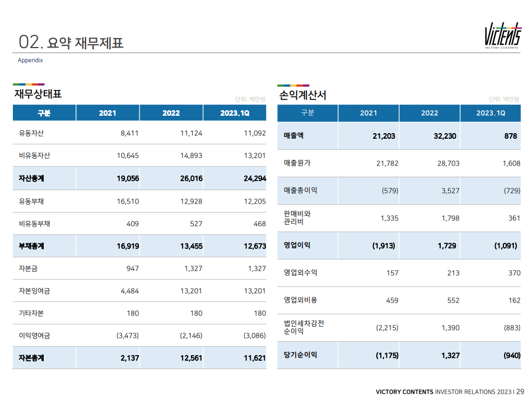Select the 2023.1Q column header in 손익계산서
Viewport: 532px width, 396px height.
[491, 112]
